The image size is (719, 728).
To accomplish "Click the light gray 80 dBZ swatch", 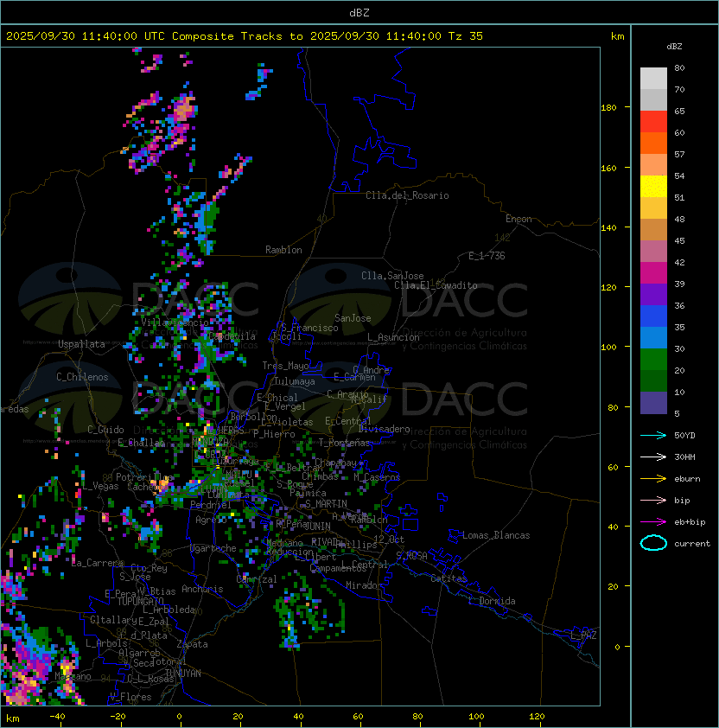I will click(653, 78).
